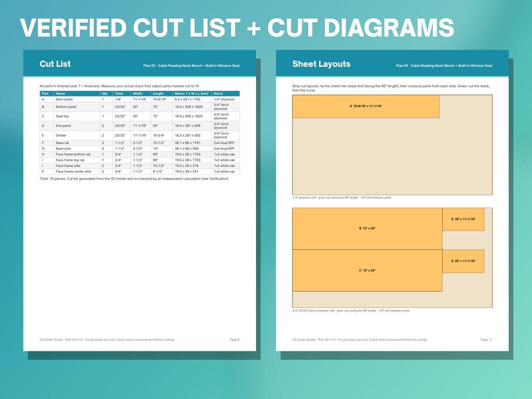Select the "Sheet Layouts" page title
Screen dimensions: 532x399
(322, 64)
